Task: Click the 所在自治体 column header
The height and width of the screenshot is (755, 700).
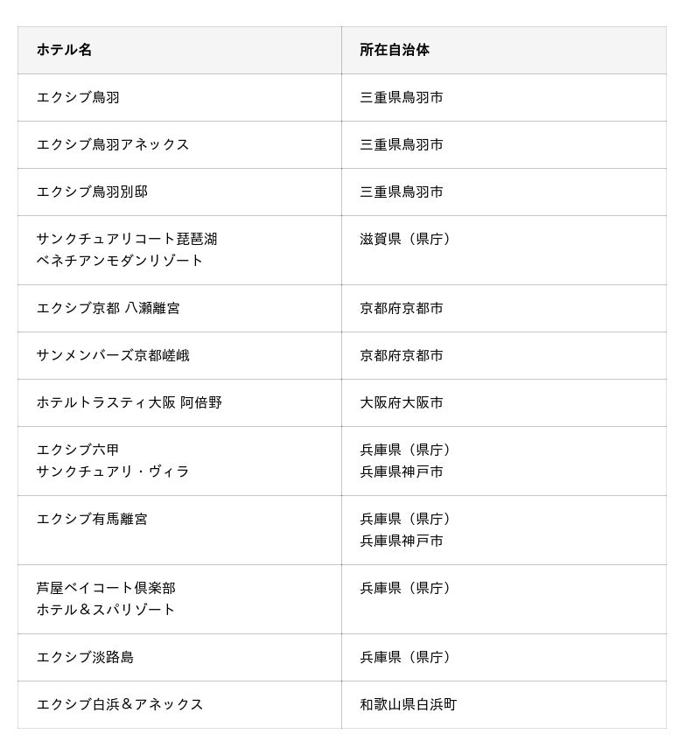Action: (395, 50)
